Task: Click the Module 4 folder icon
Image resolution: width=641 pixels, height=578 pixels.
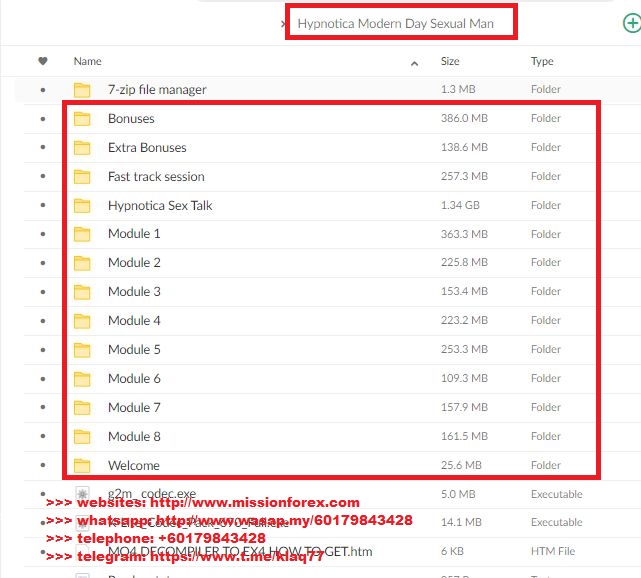Action: click(82, 321)
